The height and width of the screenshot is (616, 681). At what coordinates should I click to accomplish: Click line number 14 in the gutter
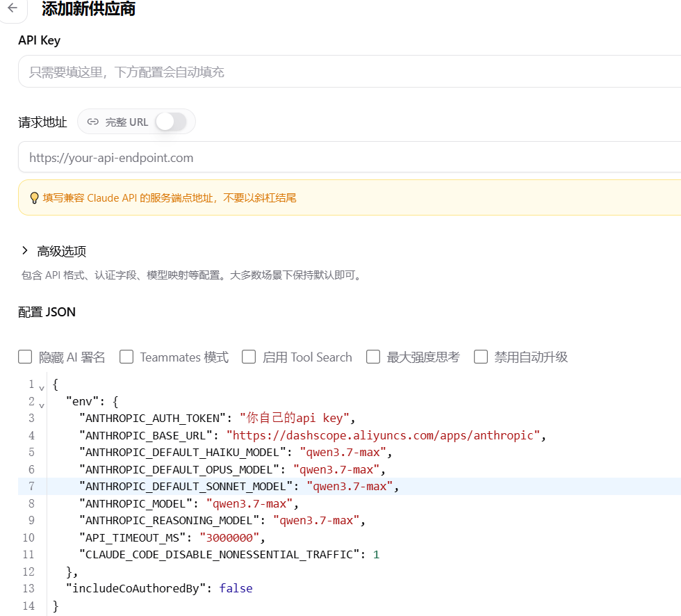click(28, 606)
